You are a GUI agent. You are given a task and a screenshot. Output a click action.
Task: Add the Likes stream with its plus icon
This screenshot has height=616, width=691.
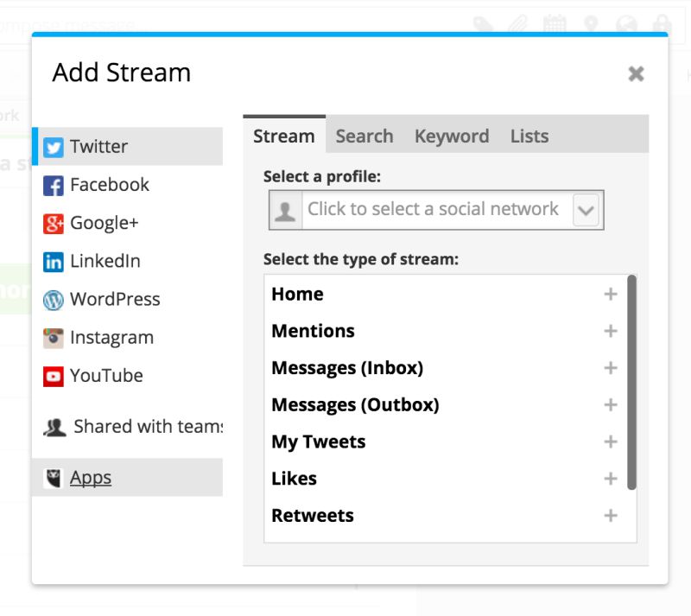tap(611, 479)
